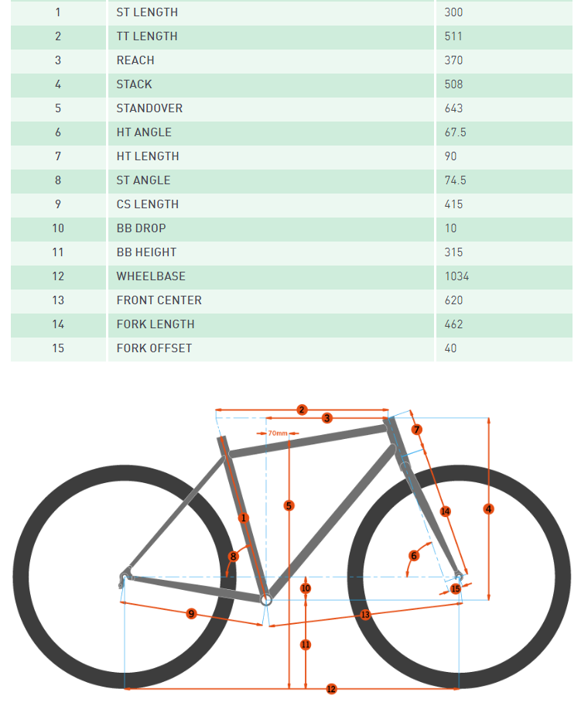The image size is (588, 713).
Task: Select the FORK OFFSET value 40
Action: 451,348
